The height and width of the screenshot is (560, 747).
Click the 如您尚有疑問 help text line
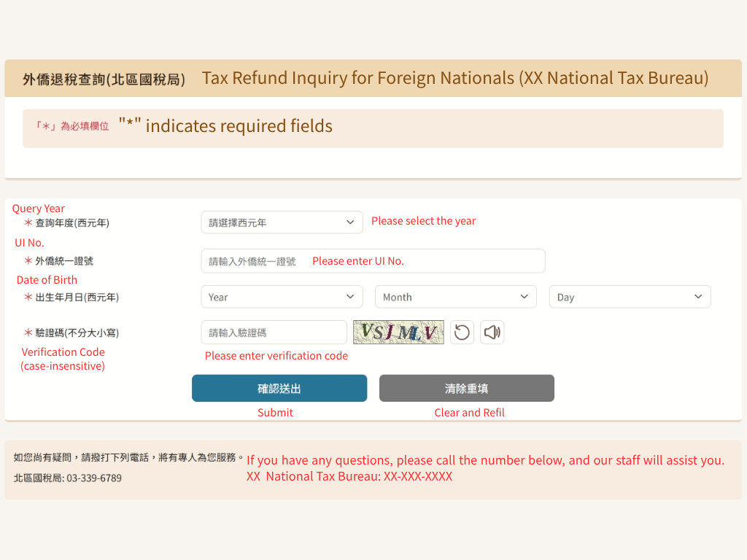point(128,458)
